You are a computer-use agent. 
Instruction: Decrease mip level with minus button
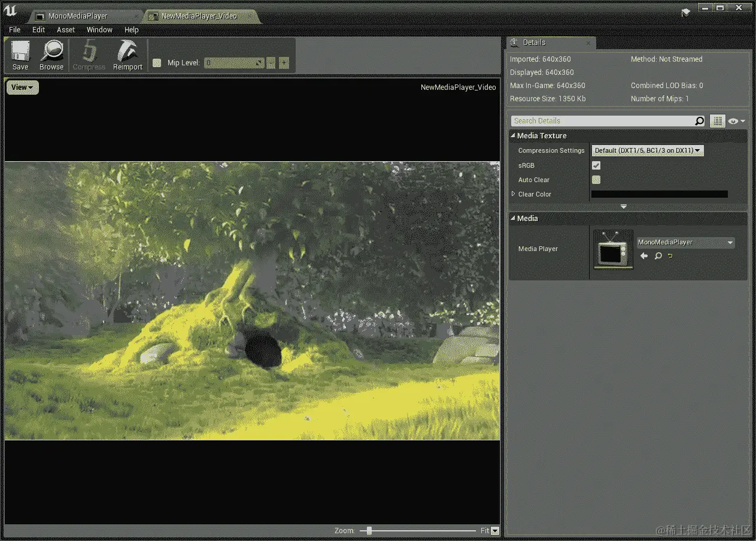point(271,63)
